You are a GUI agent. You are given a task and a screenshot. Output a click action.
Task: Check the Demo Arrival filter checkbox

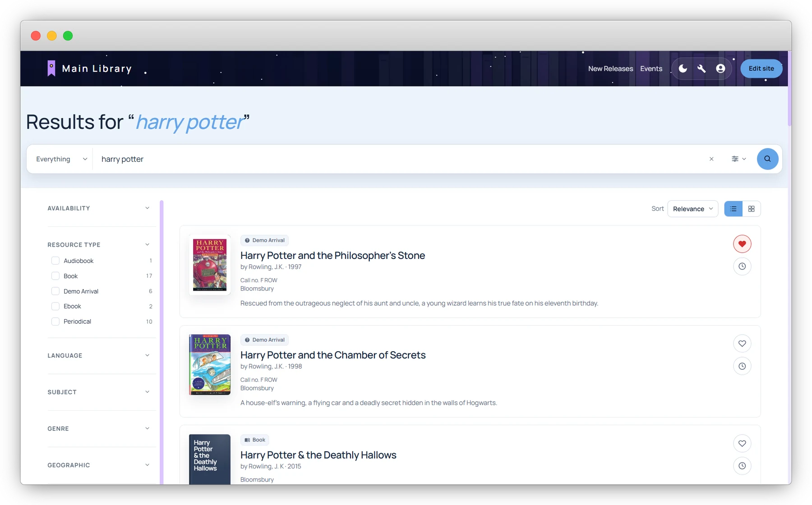[55, 291]
